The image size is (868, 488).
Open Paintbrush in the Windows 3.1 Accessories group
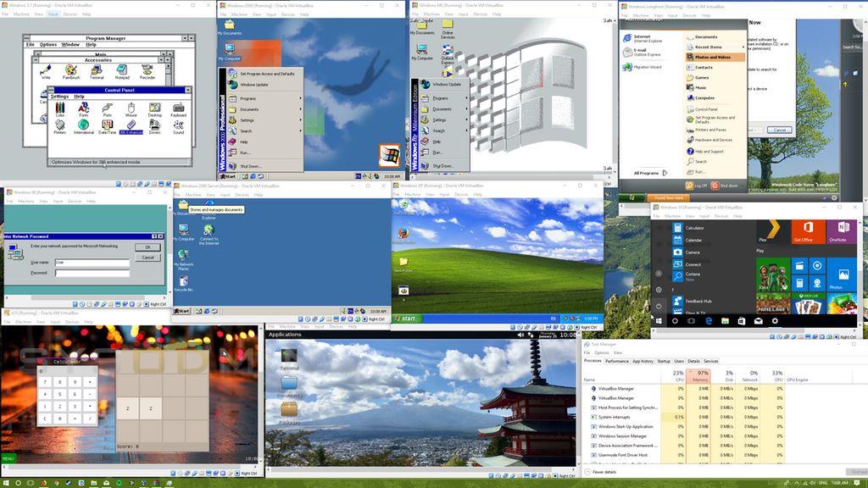[71, 71]
